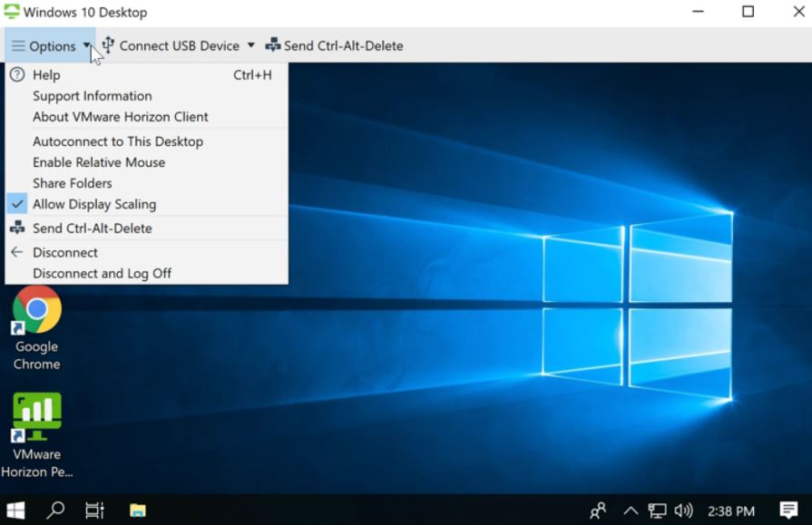Click the USB icon in the toolbar
This screenshot has height=525, width=812.
click(108, 45)
